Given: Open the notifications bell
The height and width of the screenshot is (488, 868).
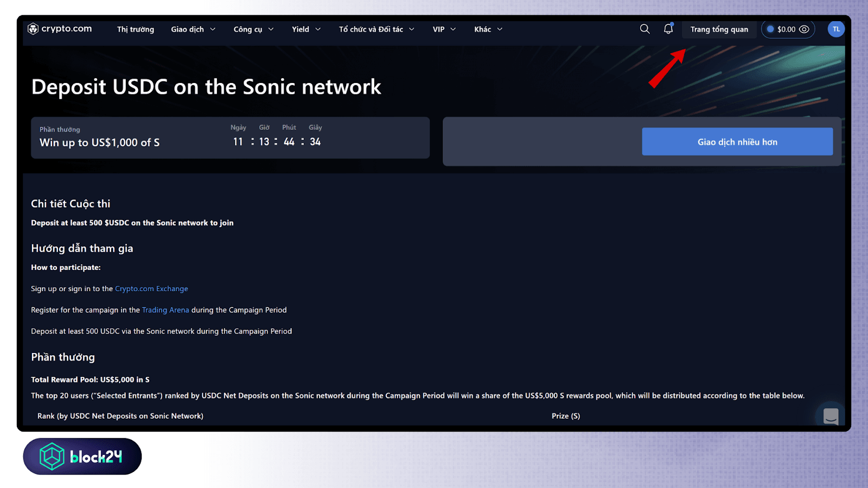Looking at the screenshot, I should tap(668, 29).
